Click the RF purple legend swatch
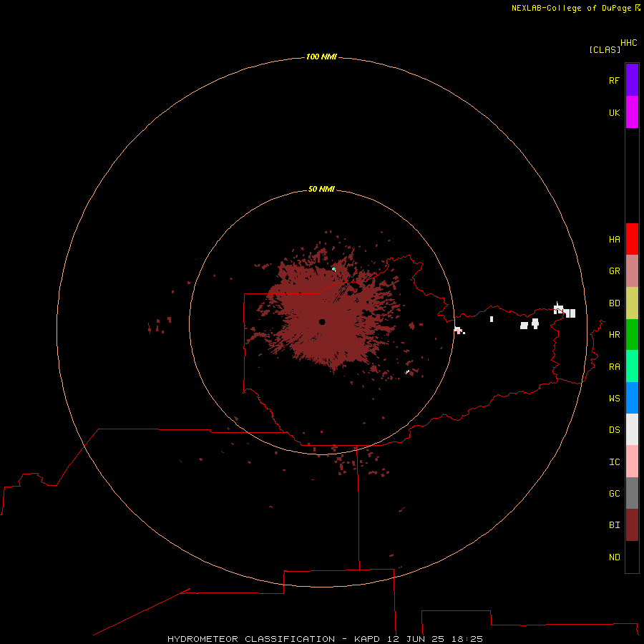The height and width of the screenshot is (644, 644). [632, 80]
